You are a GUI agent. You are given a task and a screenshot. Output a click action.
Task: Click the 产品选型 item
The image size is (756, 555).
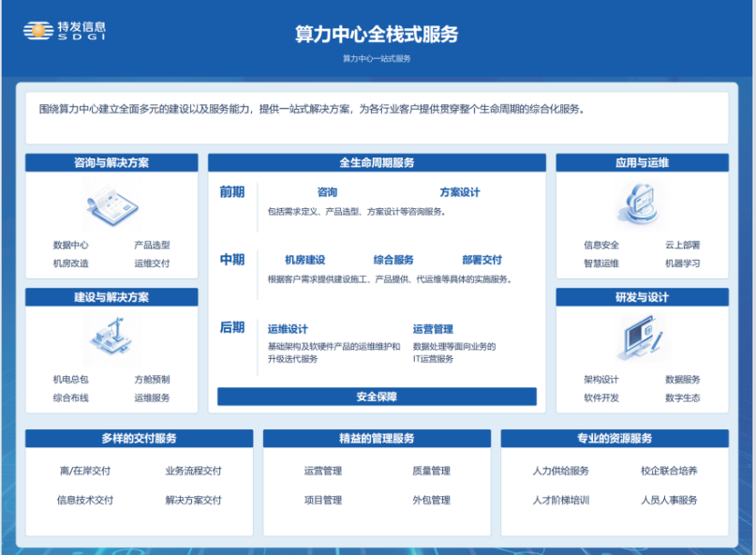click(x=152, y=246)
